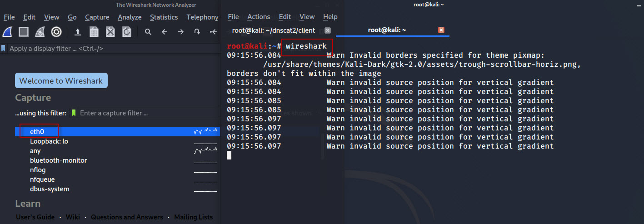Viewport: 644px width, 224px height.
Task: Reload the capture file icon
Action: click(127, 32)
